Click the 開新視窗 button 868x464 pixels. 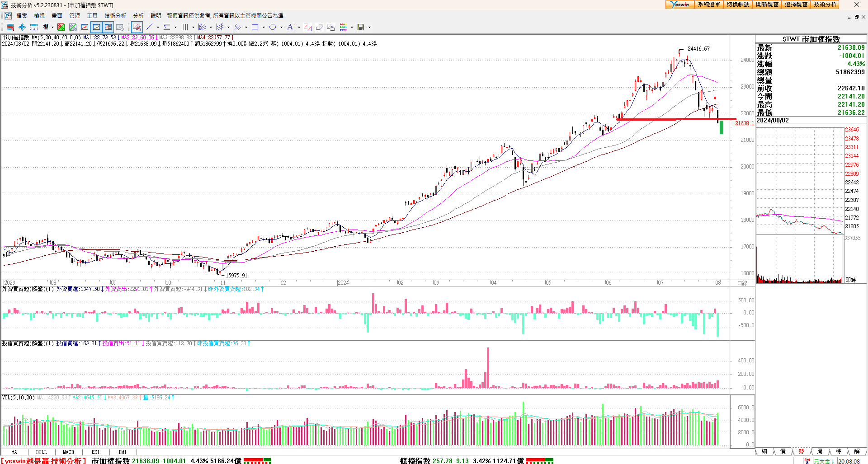[x=767, y=5]
